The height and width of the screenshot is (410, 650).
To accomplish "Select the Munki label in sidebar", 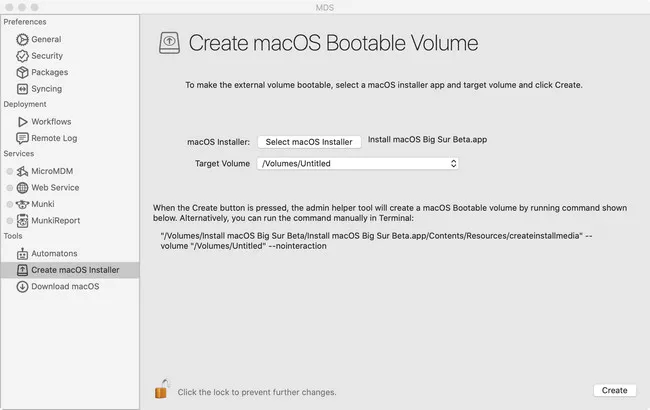I will click(x=43, y=204).
